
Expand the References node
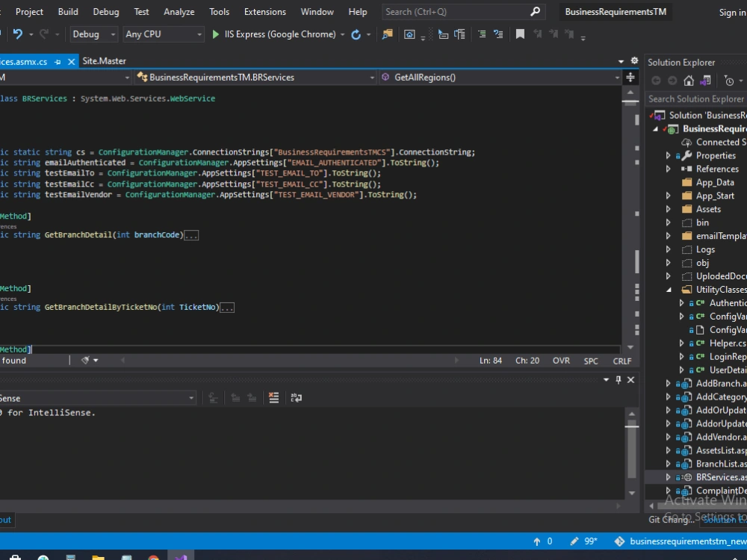[668, 169]
